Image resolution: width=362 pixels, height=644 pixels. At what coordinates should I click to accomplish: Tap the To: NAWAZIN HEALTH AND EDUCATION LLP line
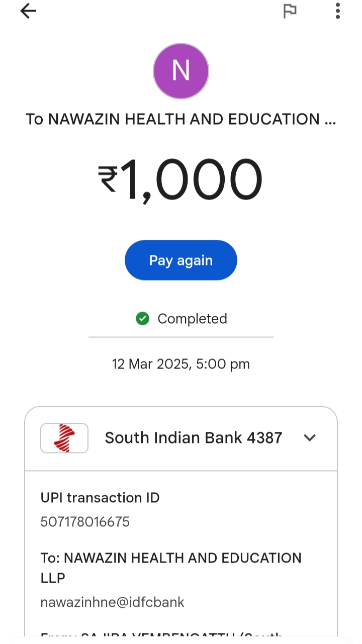171,568
